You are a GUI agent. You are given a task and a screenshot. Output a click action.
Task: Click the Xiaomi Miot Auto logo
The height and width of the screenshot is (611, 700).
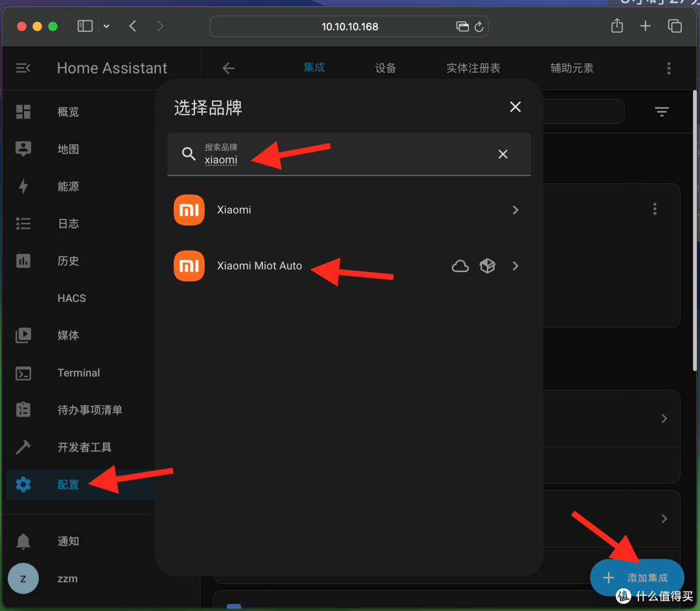pyautogui.click(x=189, y=266)
